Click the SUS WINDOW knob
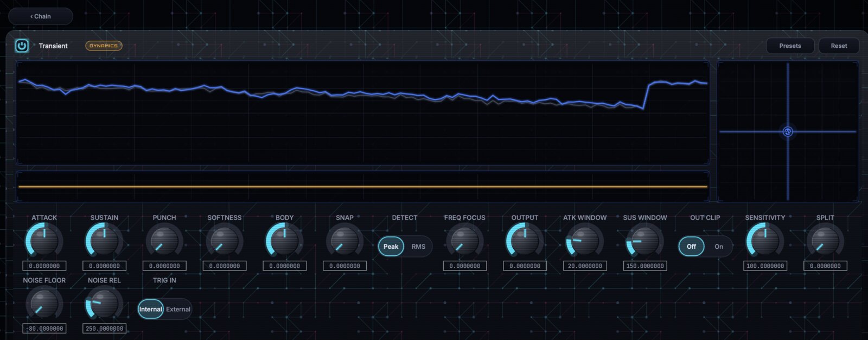868x340 pixels. pos(645,241)
